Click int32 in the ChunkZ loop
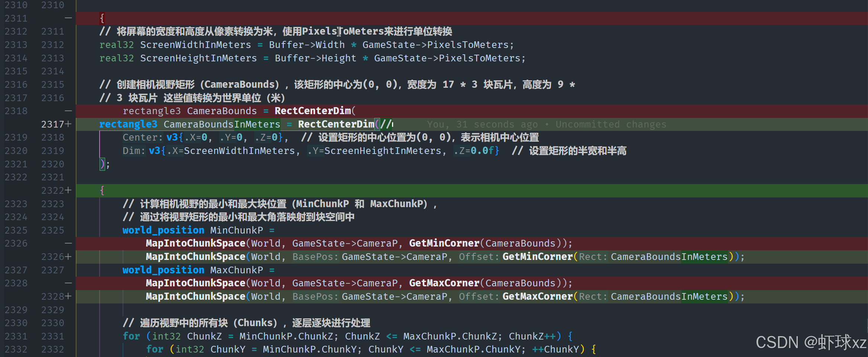The image size is (868, 357). coord(166,336)
